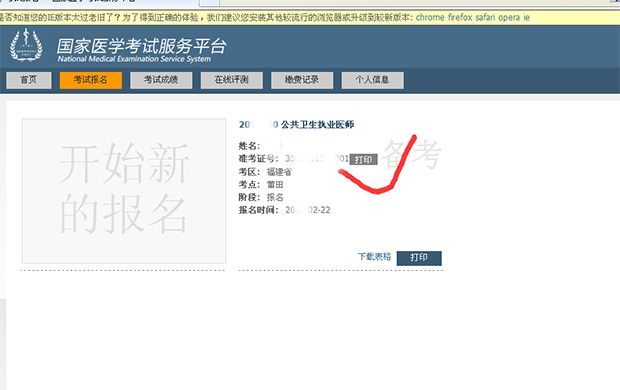Click the 莆田 exam site value
620x390 pixels.
click(x=275, y=185)
